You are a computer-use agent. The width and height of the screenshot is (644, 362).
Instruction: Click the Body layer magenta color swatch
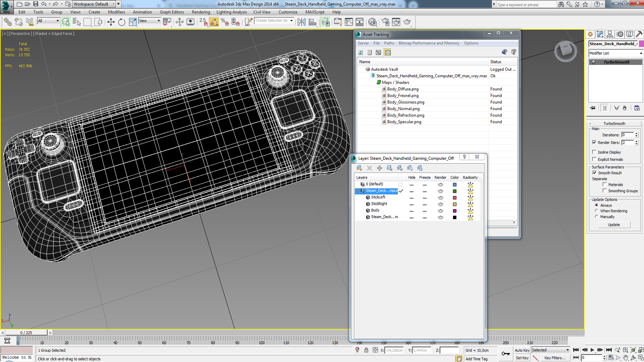pyautogui.click(x=454, y=211)
